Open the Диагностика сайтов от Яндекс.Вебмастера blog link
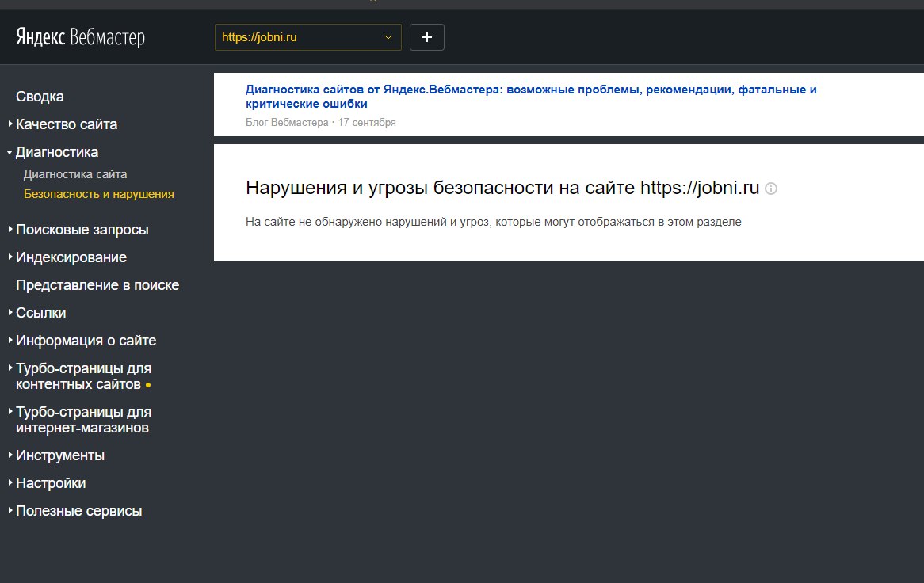This screenshot has width=924, height=583. pos(531,97)
